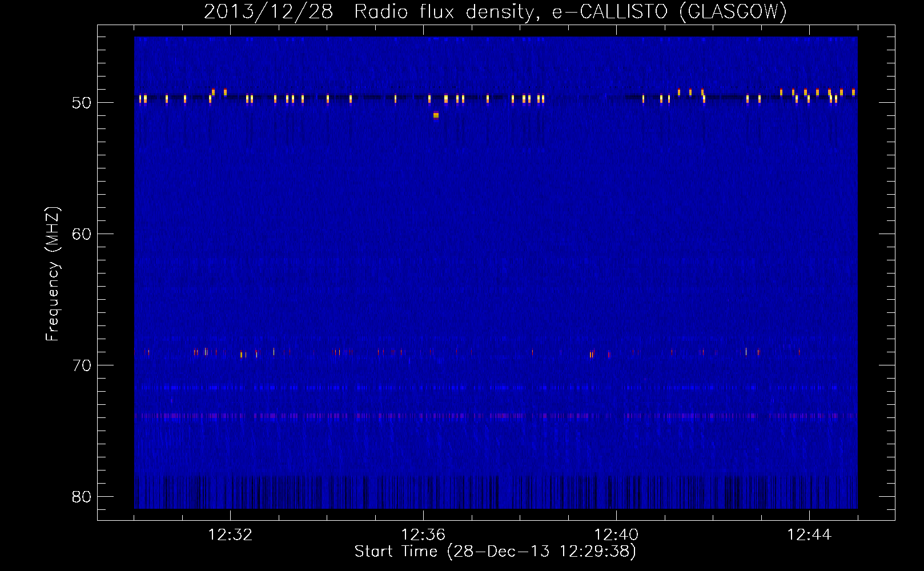Click the 70 frequency tick label
The width and height of the screenshot is (924, 571).
(x=82, y=365)
